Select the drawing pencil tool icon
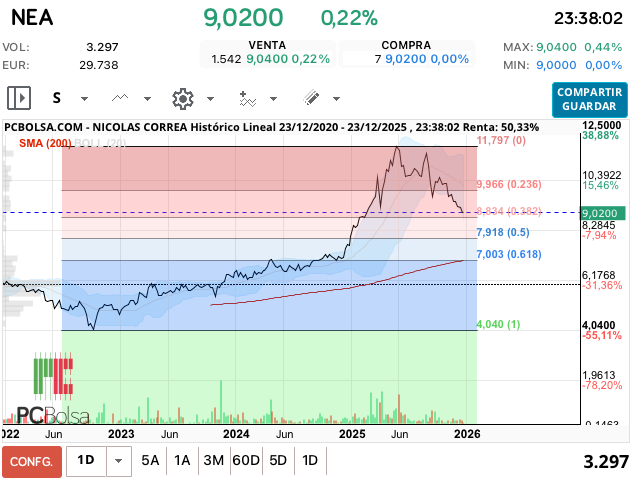Screen dimensions: 643x483 (310, 98)
